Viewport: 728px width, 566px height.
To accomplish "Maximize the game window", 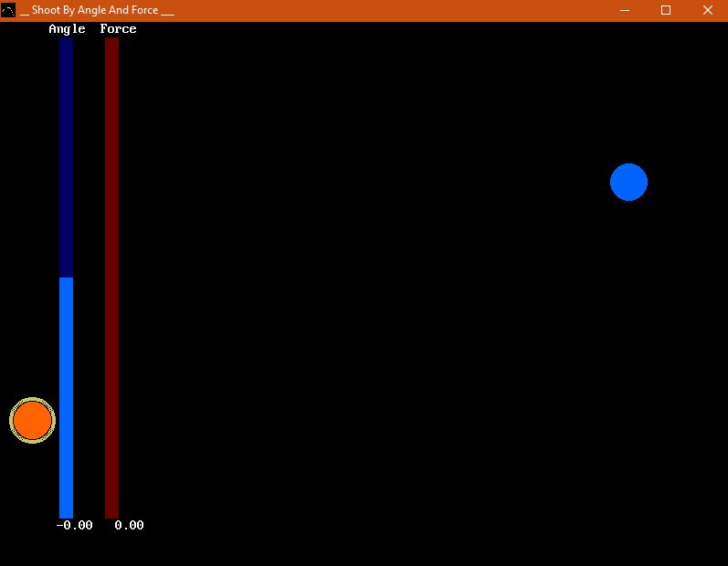I will (x=666, y=10).
